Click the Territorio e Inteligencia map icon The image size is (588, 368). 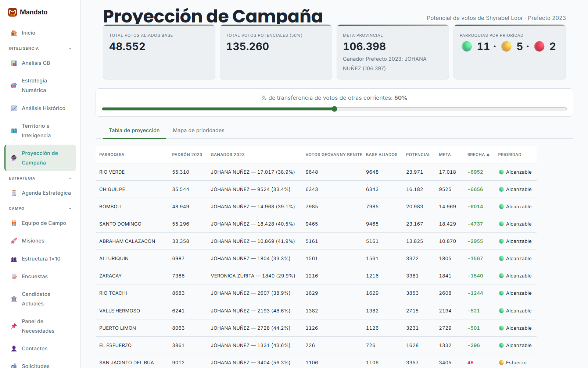tap(14, 131)
